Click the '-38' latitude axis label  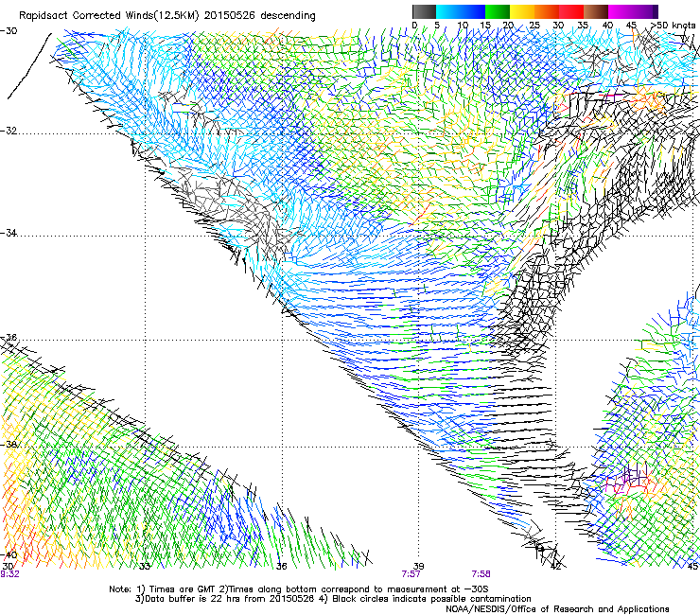click(9, 445)
